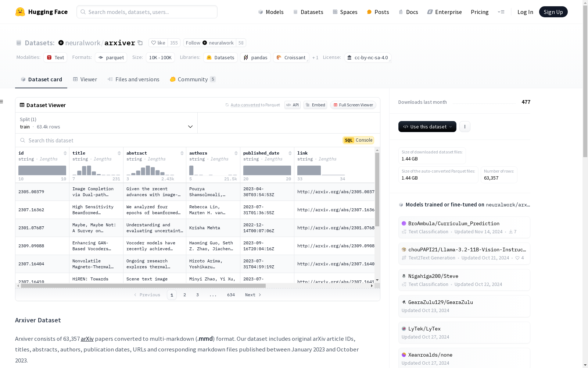This screenshot has width=588, height=368.
Task: Go to Datasets in the top navigation
Action: pos(308,12)
